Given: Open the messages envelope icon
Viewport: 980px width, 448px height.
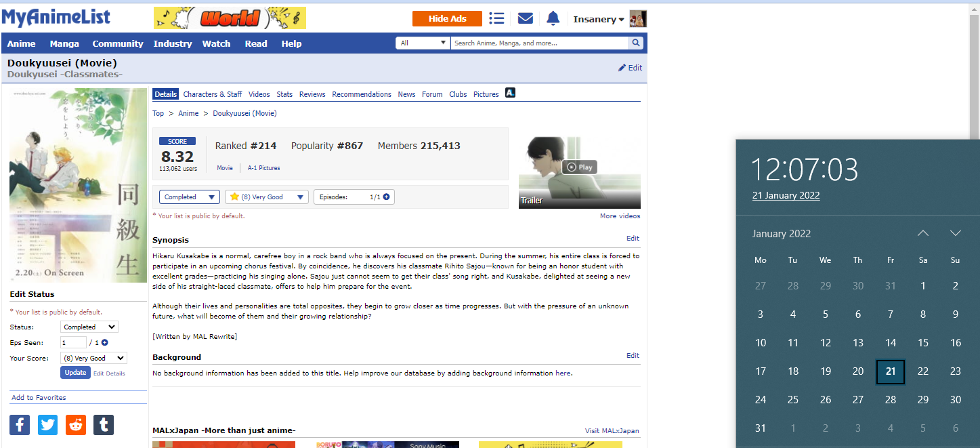Looking at the screenshot, I should pos(526,18).
